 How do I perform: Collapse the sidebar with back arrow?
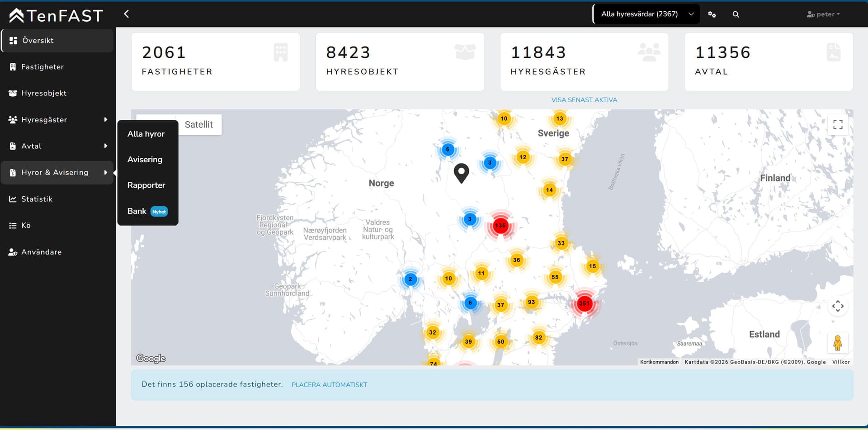coord(127,14)
